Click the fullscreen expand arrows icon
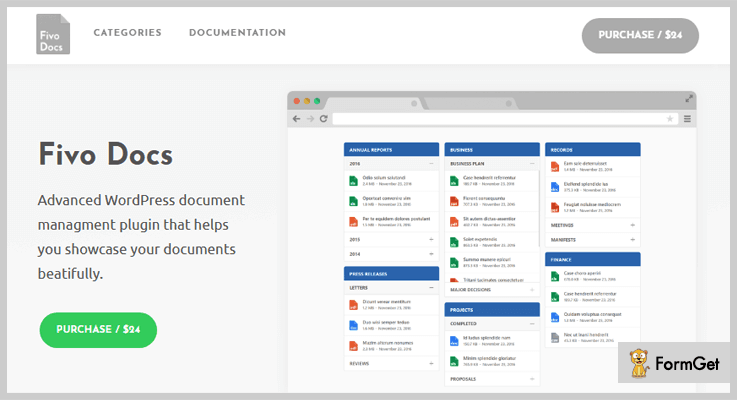 click(689, 99)
